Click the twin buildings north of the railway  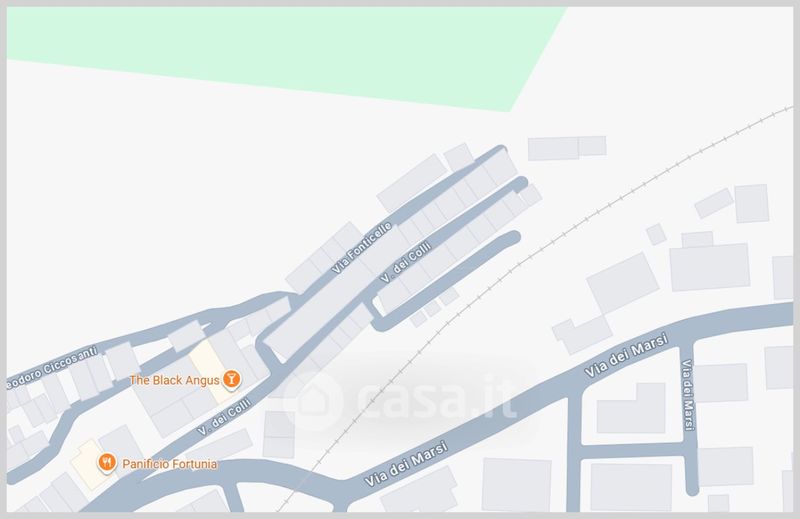567,147
